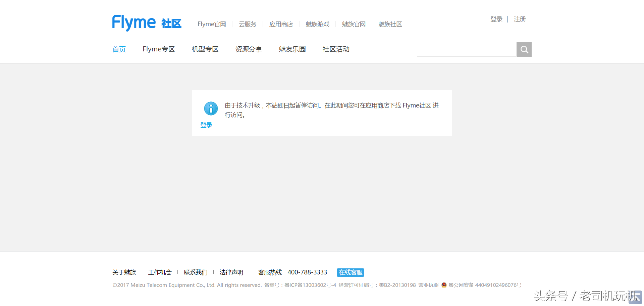Open the 工作机会 footer link
This screenshot has width=644, height=306.
point(160,272)
